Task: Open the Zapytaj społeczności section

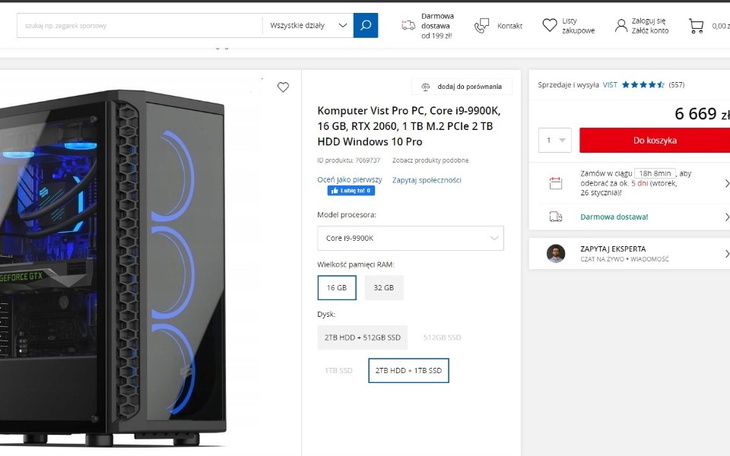Action: click(x=426, y=180)
